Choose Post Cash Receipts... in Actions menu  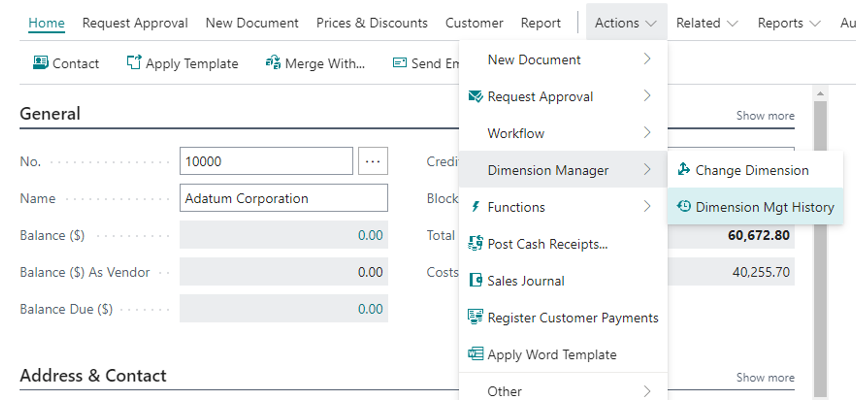coord(547,244)
